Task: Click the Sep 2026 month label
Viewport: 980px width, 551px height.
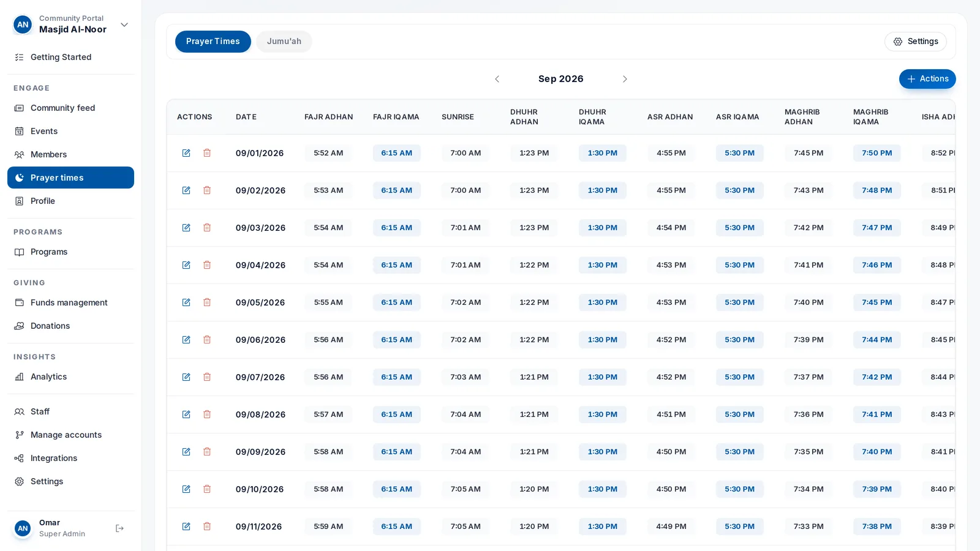Action: [x=560, y=79]
